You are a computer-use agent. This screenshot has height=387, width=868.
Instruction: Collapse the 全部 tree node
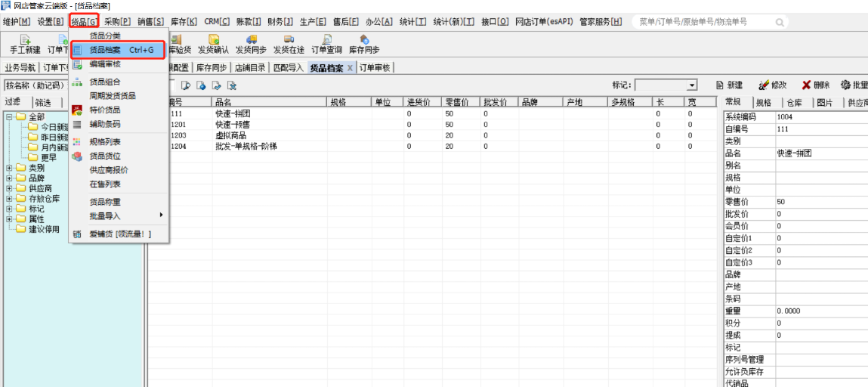pos(9,117)
